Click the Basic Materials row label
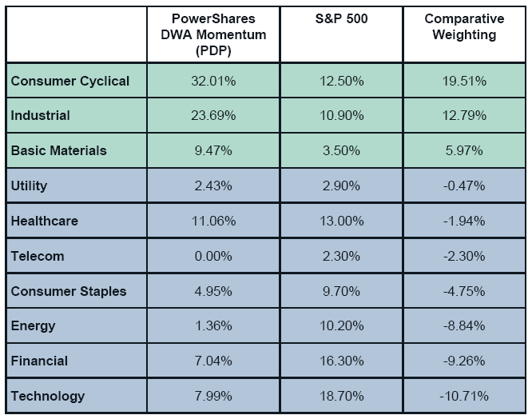Viewport: 532px width, 419px height. point(58,151)
